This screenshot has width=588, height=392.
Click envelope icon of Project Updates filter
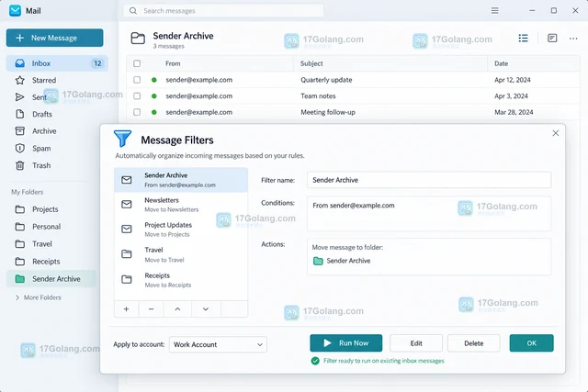pos(127,229)
